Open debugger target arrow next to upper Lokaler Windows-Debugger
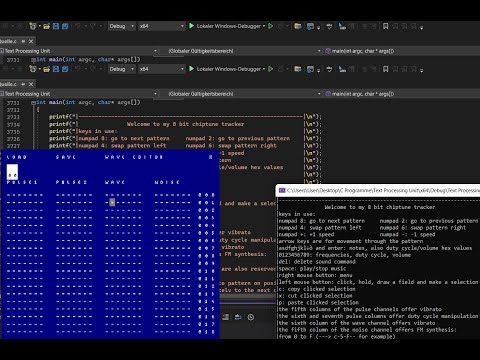480x360 pixels. (x=264, y=26)
